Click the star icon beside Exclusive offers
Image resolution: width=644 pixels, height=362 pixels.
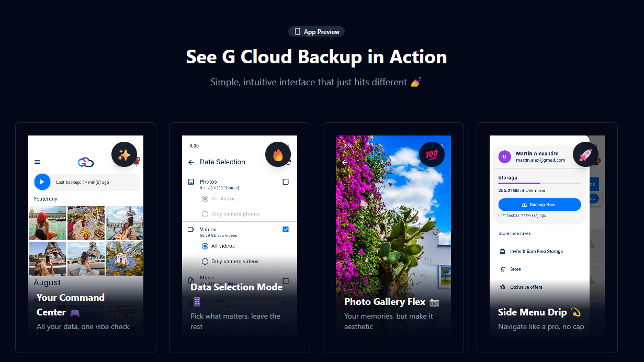pos(503,287)
